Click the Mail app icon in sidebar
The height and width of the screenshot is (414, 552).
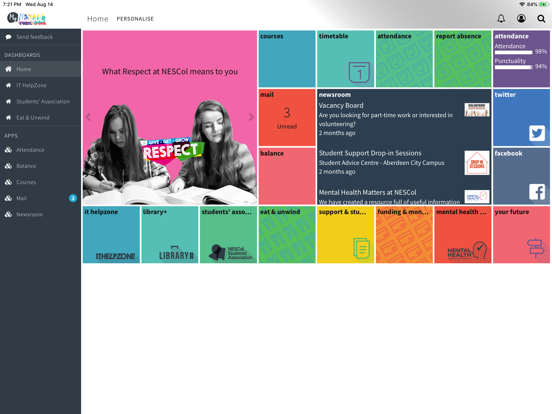8,198
